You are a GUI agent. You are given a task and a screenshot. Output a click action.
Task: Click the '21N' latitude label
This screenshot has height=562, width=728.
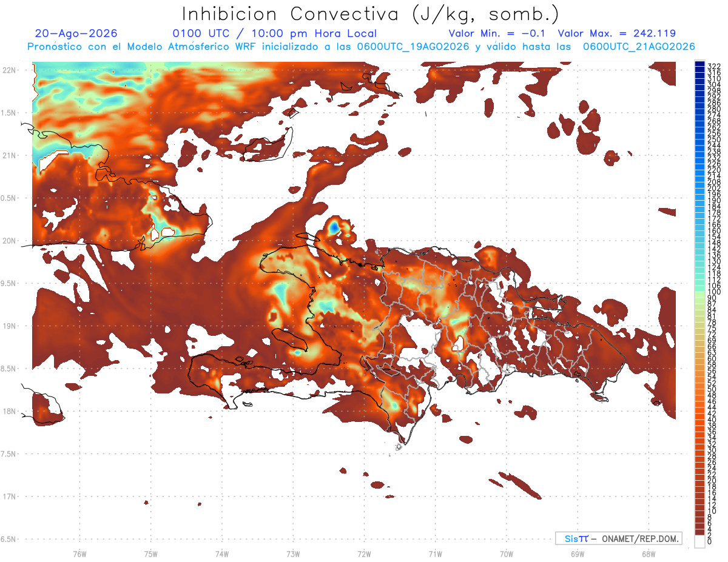pos(8,155)
